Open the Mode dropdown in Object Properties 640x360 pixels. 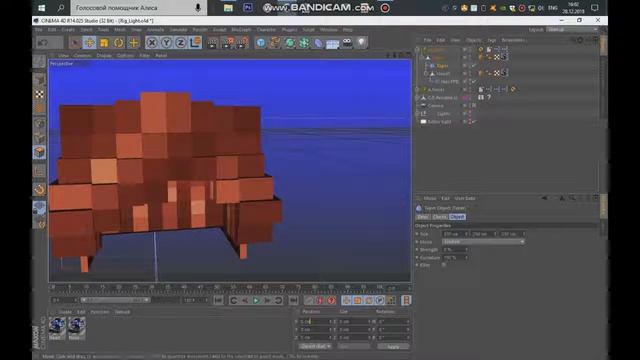483,242
